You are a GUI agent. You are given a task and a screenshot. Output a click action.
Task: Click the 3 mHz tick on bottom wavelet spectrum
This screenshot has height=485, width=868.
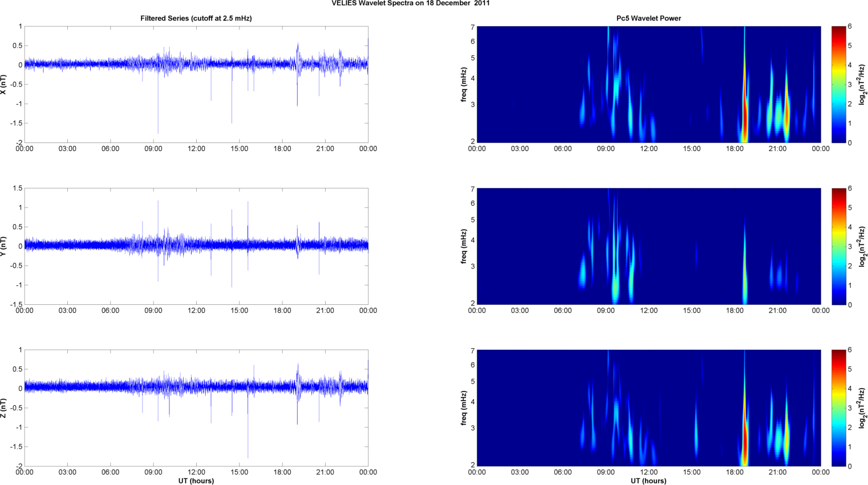[x=473, y=428]
